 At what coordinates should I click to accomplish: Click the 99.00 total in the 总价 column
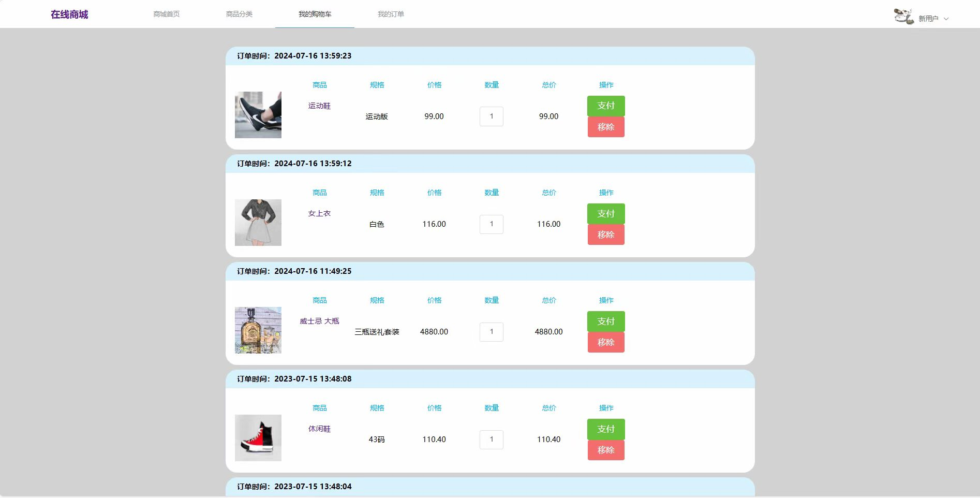pyautogui.click(x=548, y=116)
